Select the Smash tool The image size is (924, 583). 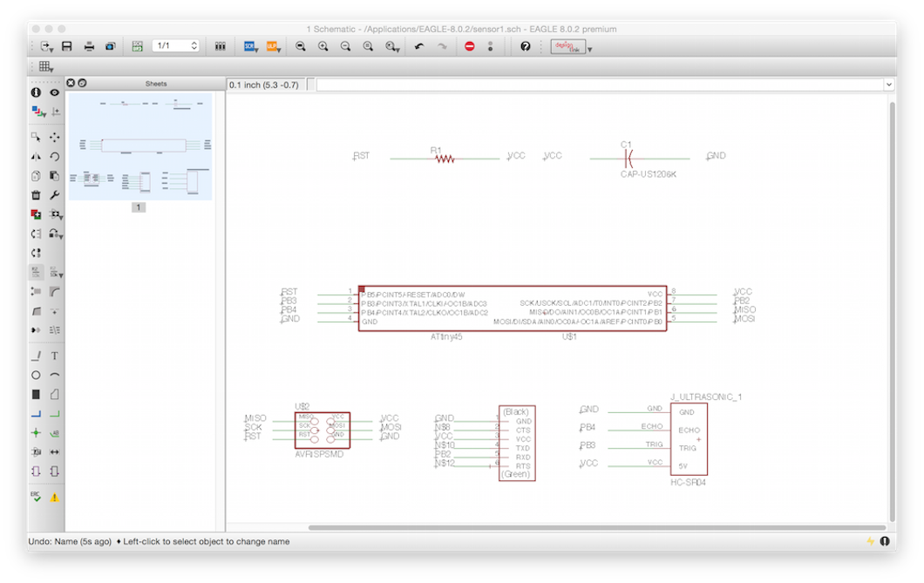coord(36,291)
